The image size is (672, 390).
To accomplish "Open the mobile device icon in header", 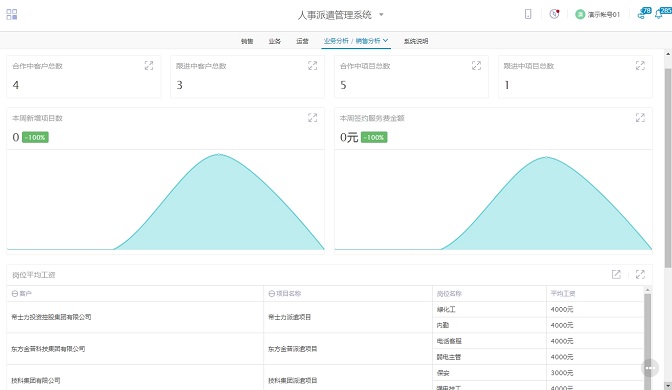I will coord(528,14).
